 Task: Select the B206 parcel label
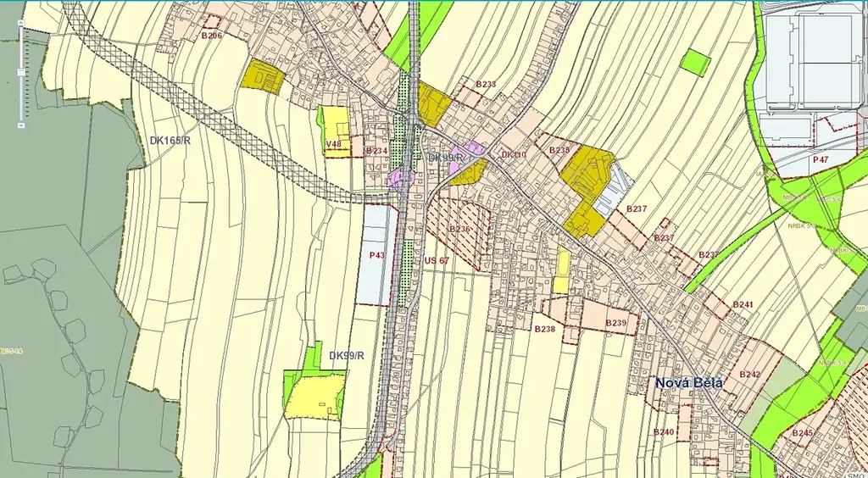[212, 36]
